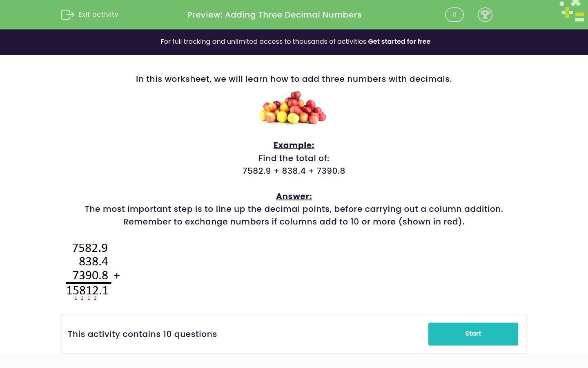Click the apples picture
Image resolution: width=588 pixels, height=368 pixels.
coord(293,108)
